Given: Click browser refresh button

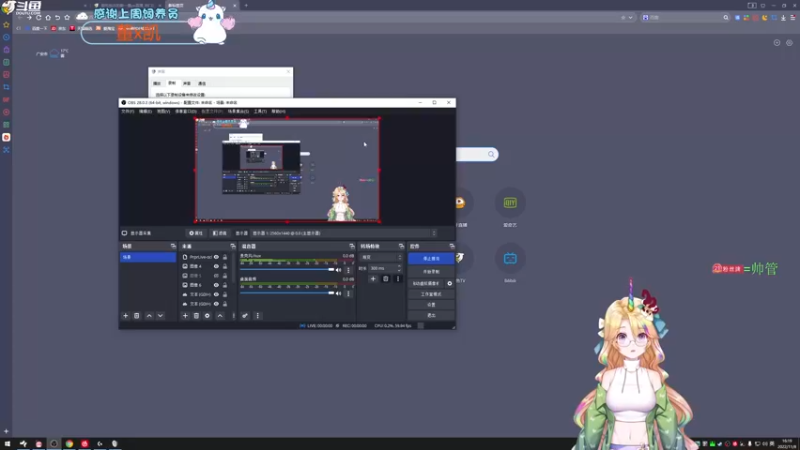Looking at the screenshot, I should click(x=38, y=17).
